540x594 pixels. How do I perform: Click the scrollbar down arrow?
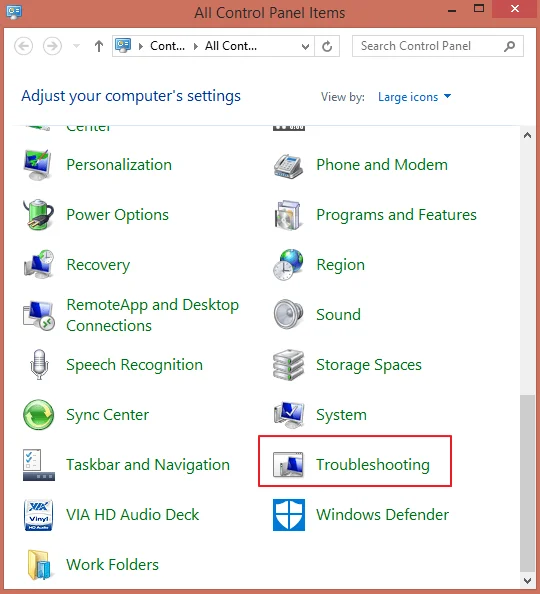tap(527, 580)
